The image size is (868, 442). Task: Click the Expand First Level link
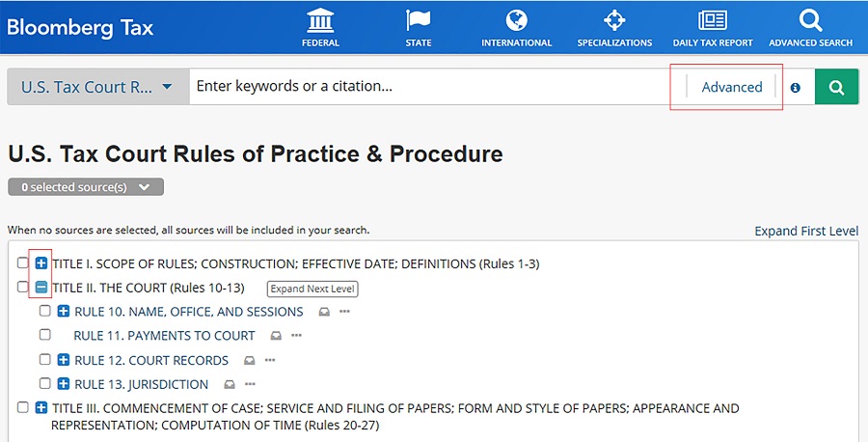point(806,231)
